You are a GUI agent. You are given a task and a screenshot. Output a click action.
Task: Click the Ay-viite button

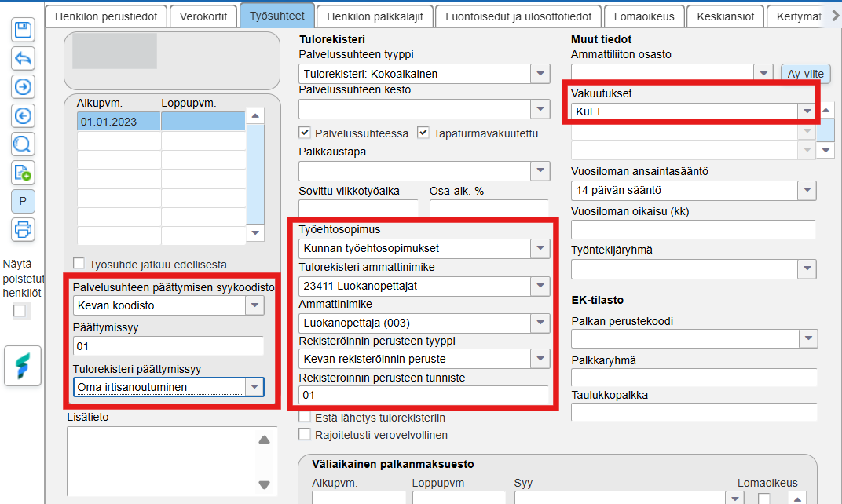[806, 74]
